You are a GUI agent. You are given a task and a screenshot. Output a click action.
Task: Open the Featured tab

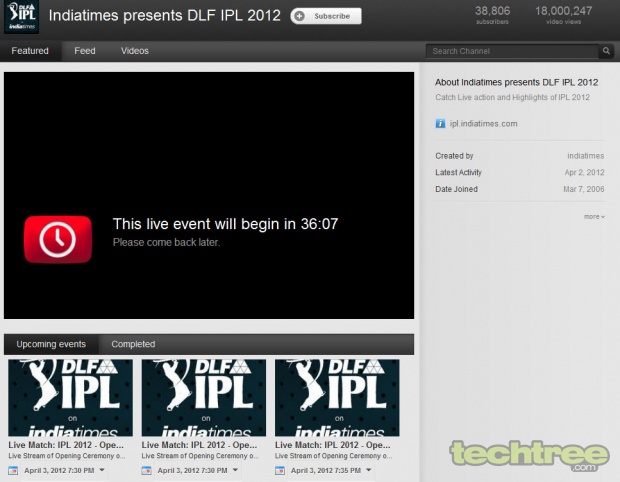coord(30,51)
